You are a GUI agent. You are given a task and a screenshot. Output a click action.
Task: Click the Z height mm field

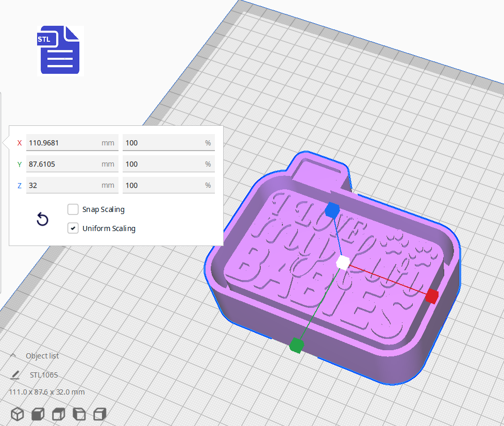tap(62, 185)
